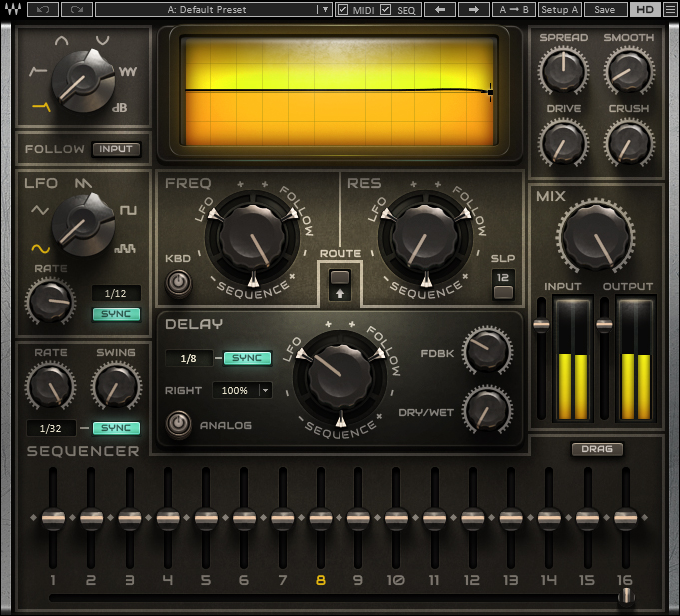Viewport: 680px width, 616px height.
Task: Choose the triangle LFO waveform icon
Action: coord(40,210)
